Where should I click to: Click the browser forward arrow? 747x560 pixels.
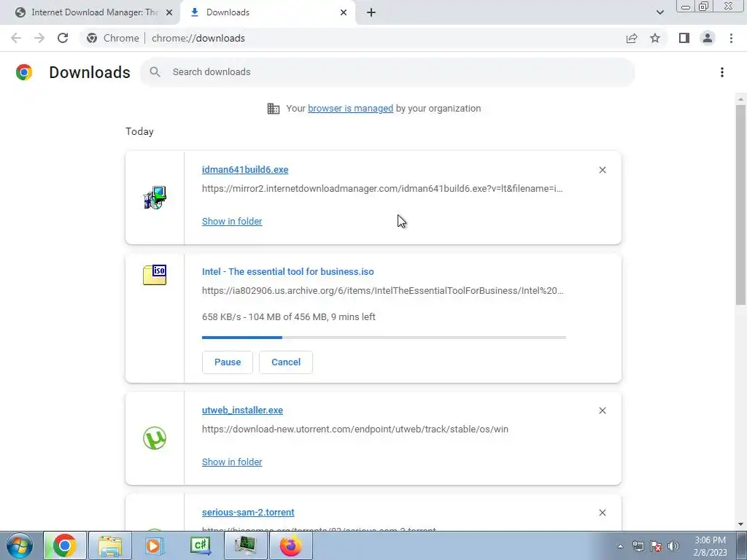[x=39, y=38]
